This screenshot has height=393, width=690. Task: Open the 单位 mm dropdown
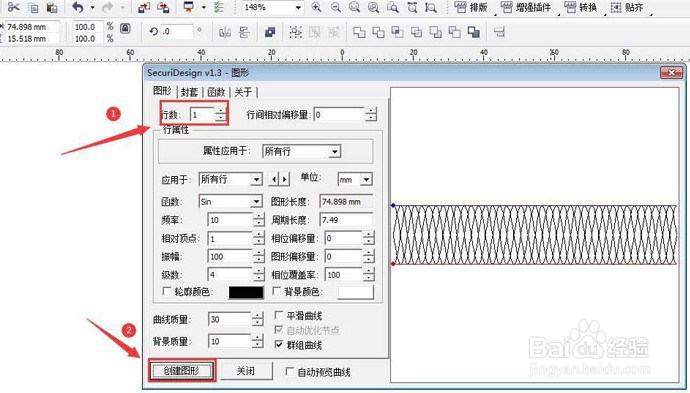tap(366, 180)
